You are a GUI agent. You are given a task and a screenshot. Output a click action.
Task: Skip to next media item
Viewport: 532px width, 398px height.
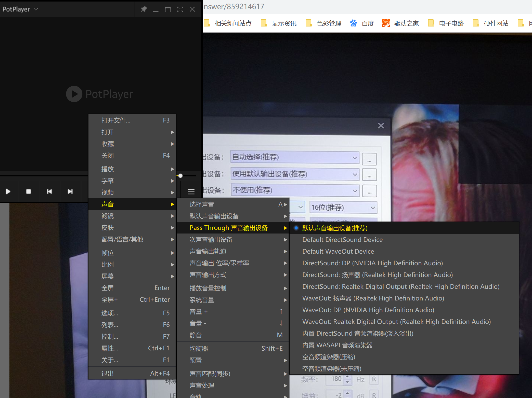(x=70, y=191)
